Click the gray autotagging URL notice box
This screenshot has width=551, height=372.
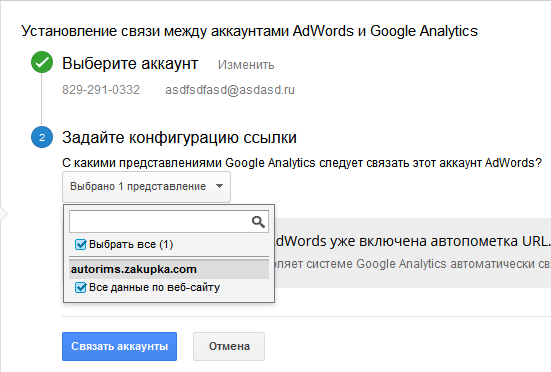[x=413, y=253]
